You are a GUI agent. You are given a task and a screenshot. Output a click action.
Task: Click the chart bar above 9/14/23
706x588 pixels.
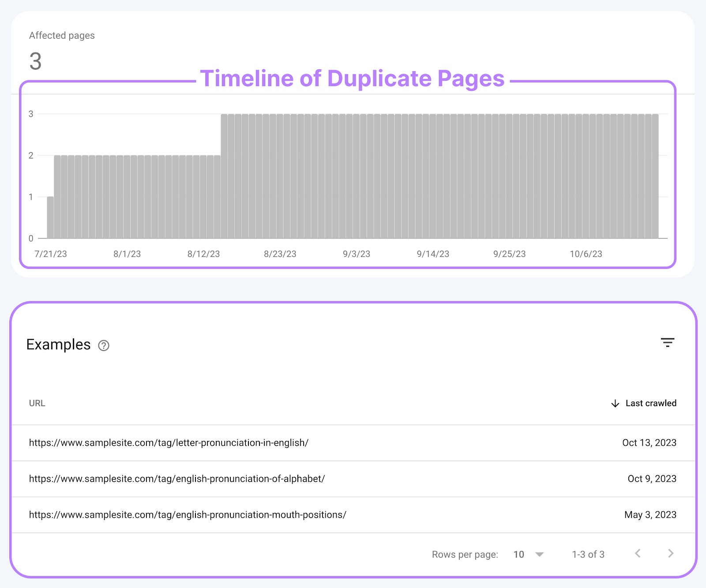pyautogui.click(x=433, y=177)
